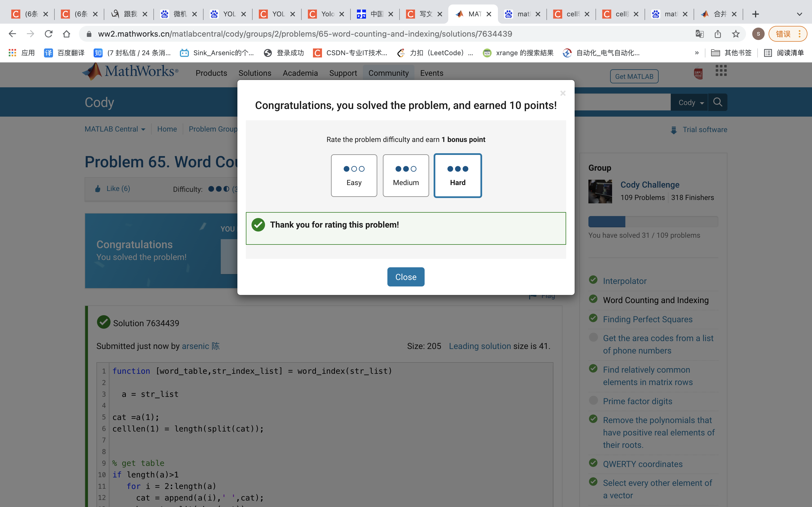Click the Trial software download icon
This screenshot has width=812, height=507.
click(x=673, y=130)
